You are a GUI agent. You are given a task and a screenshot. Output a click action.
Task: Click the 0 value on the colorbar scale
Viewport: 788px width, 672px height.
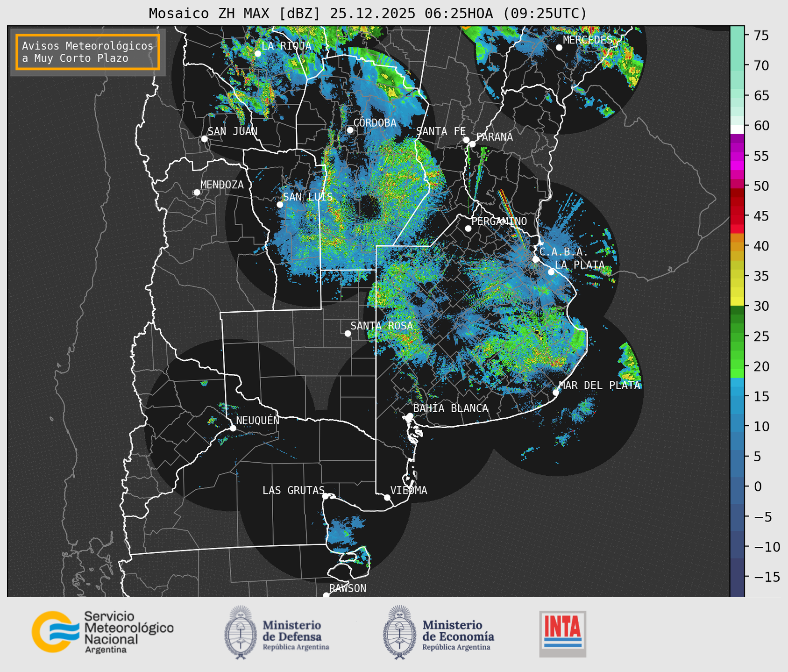[757, 486]
